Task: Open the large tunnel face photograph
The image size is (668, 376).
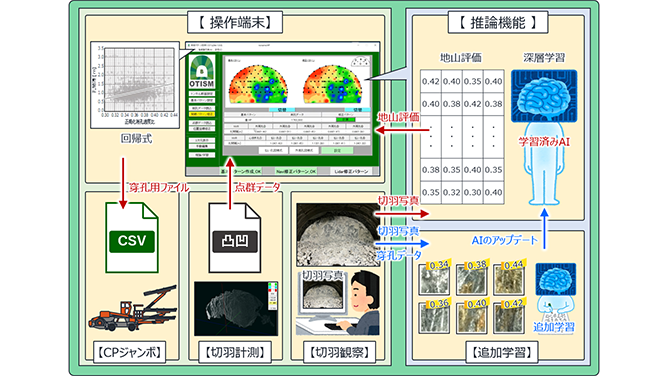Action: coord(338,235)
